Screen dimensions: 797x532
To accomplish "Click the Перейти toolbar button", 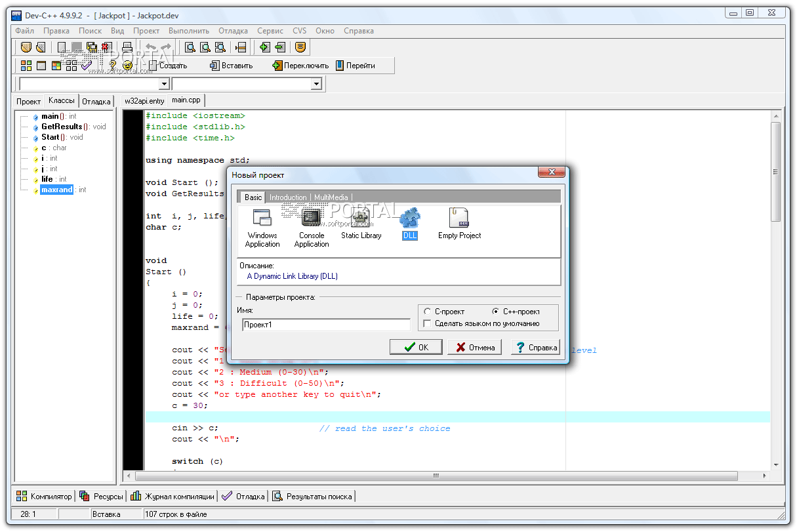I will point(355,66).
